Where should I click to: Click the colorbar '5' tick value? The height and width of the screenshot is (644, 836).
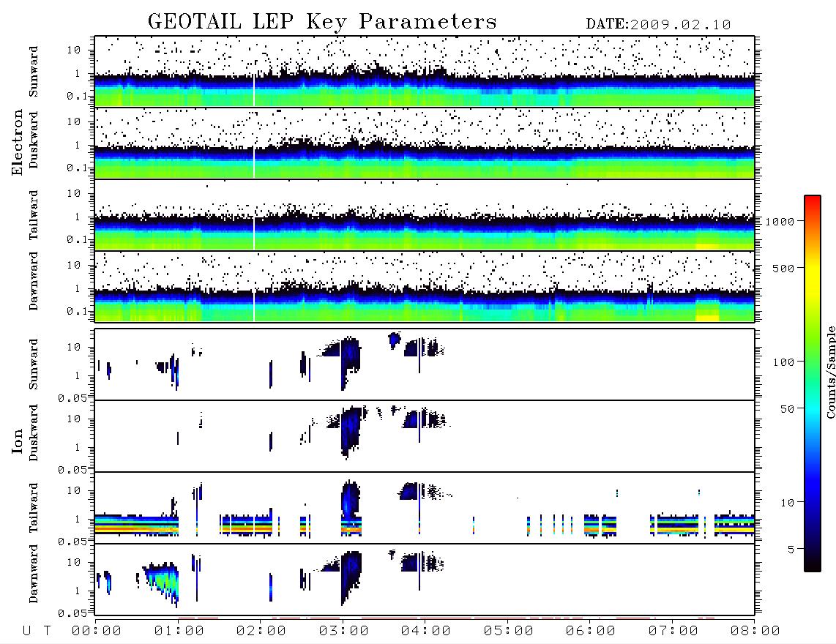click(x=791, y=550)
